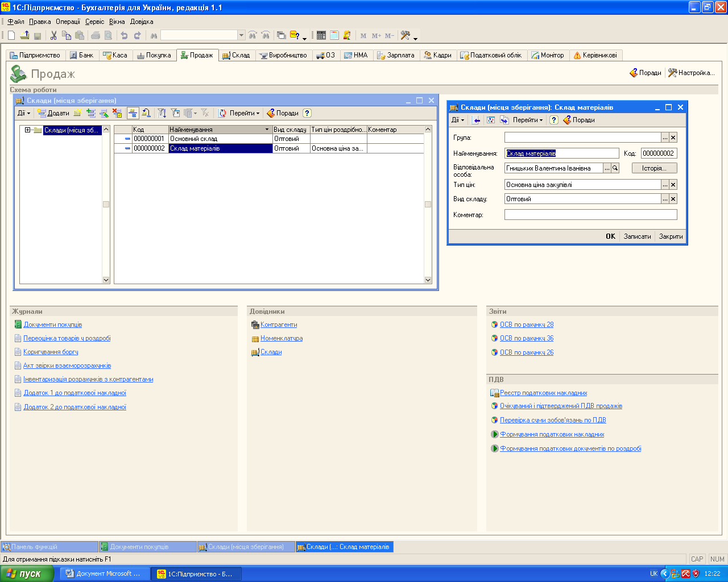Open Реєстр податкових накладних link
Viewport: 728px width, 582px height.
(543, 393)
